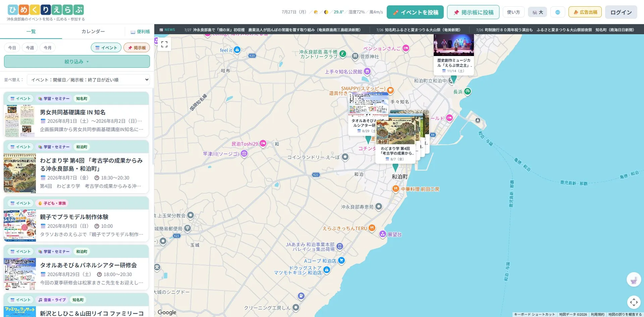This screenshot has width=644, height=317.
Task: Select the 中華料理 前田工房 restaurant pin
Action: [x=395, y=189]
